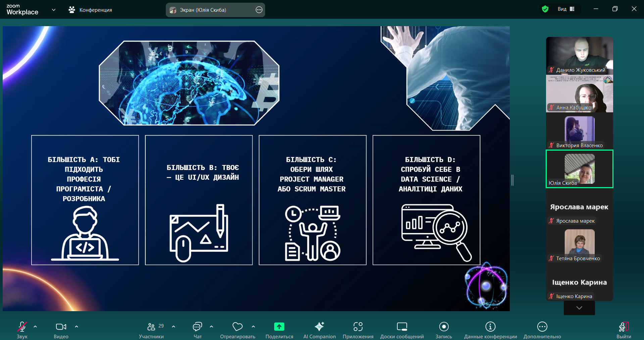The height and width of the screenshot is (340, 644).
Task: Show Данные конференции meeting info
Action: [x=490, y=330]
